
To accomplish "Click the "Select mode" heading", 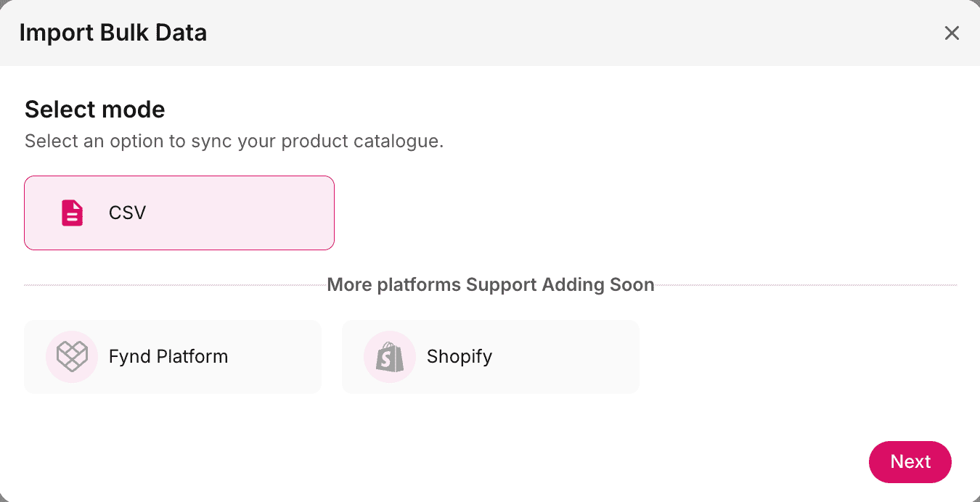I will click(95, 110).
